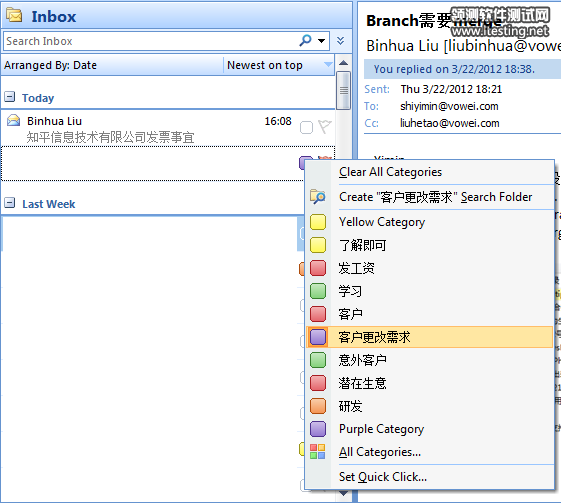The image size is (561, 503).
Task: Click the Arranged By: Date header
Action: click(x=50, y=65)
